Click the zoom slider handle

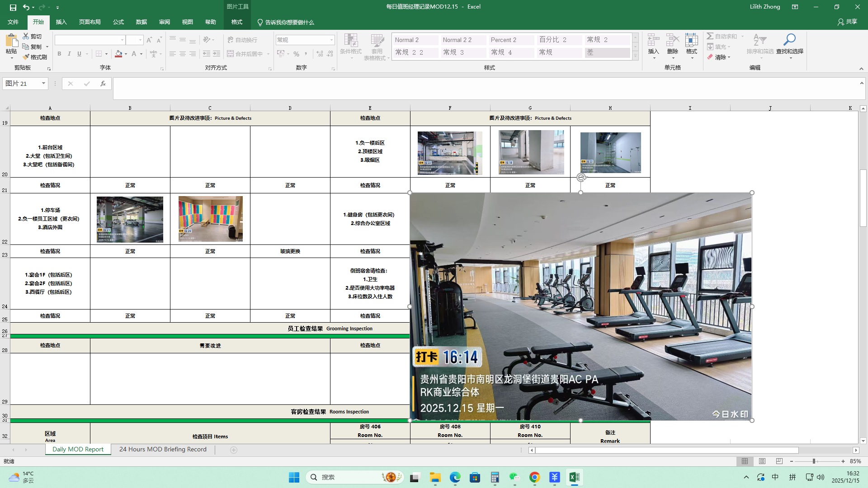pyautogui.click(x=814, y=461)
